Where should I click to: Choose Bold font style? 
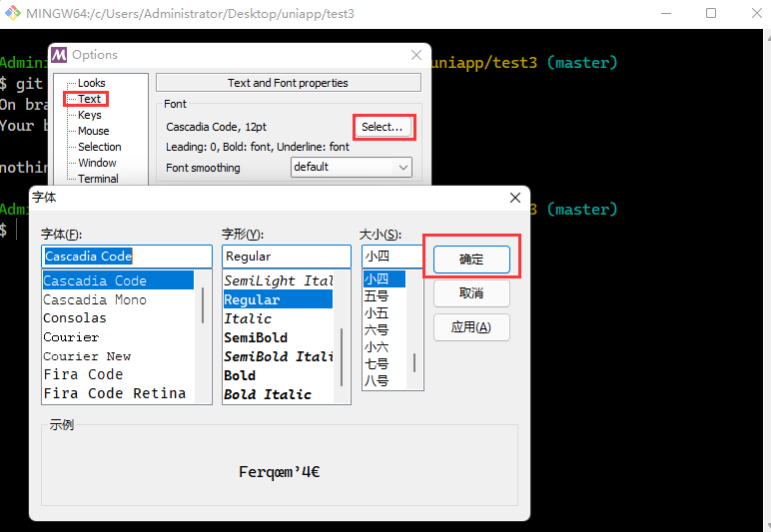point(278,375)
